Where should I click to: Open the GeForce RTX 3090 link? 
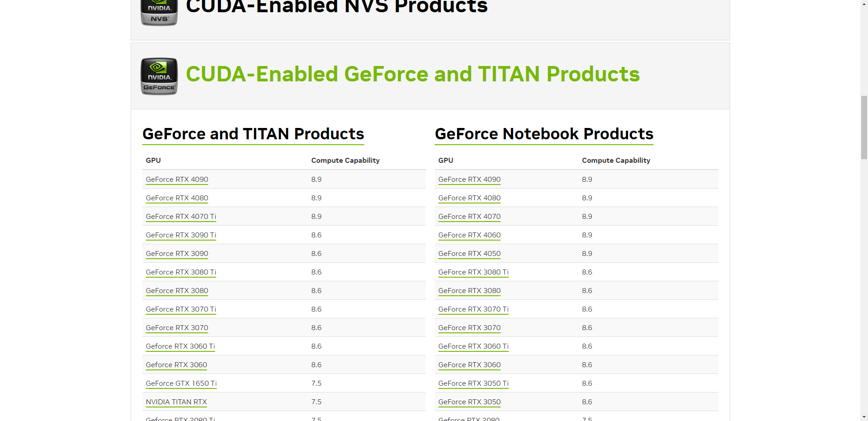pyautogui.click(x=177, y=253)
